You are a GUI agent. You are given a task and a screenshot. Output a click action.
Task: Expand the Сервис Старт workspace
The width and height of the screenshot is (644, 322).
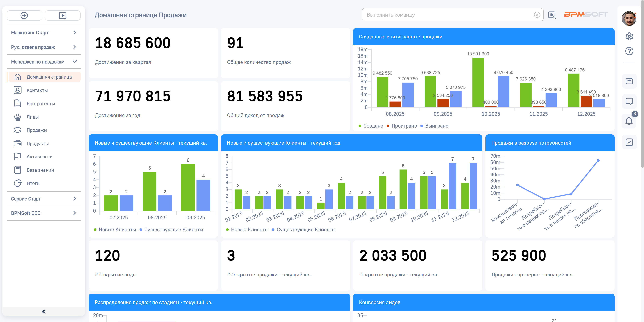(x=43, y=199)
